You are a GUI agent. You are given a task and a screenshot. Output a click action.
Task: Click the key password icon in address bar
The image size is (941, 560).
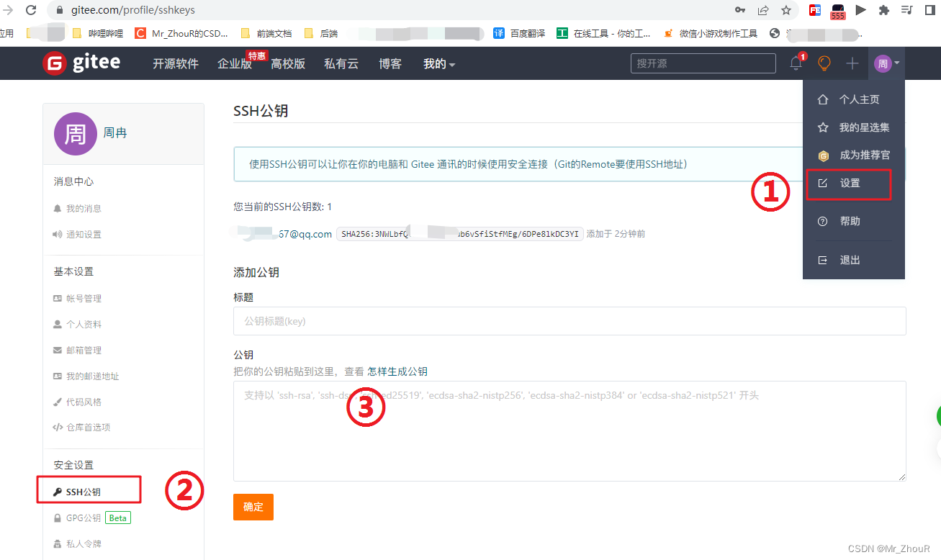click(740, 10)
